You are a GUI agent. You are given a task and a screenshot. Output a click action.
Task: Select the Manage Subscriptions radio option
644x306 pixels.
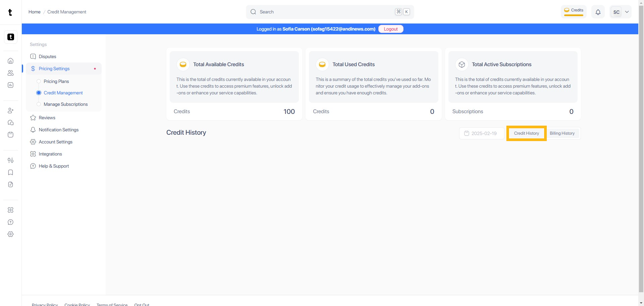[39, 104]
